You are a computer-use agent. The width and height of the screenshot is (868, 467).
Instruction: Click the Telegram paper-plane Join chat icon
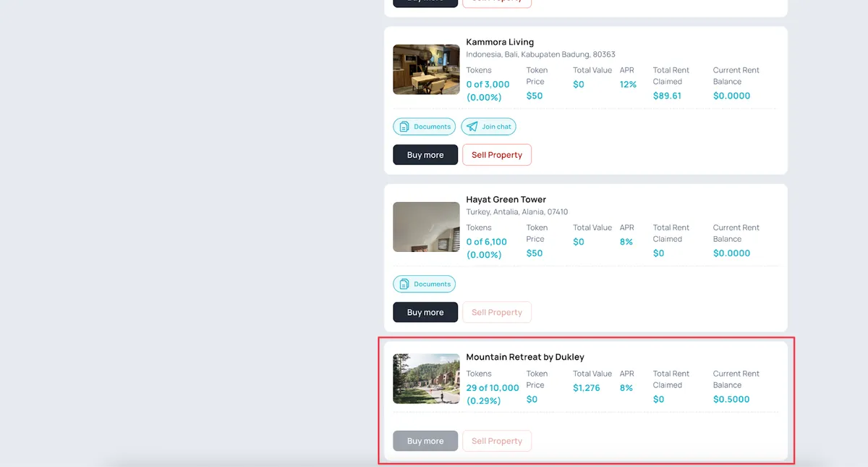coord(472,127)
